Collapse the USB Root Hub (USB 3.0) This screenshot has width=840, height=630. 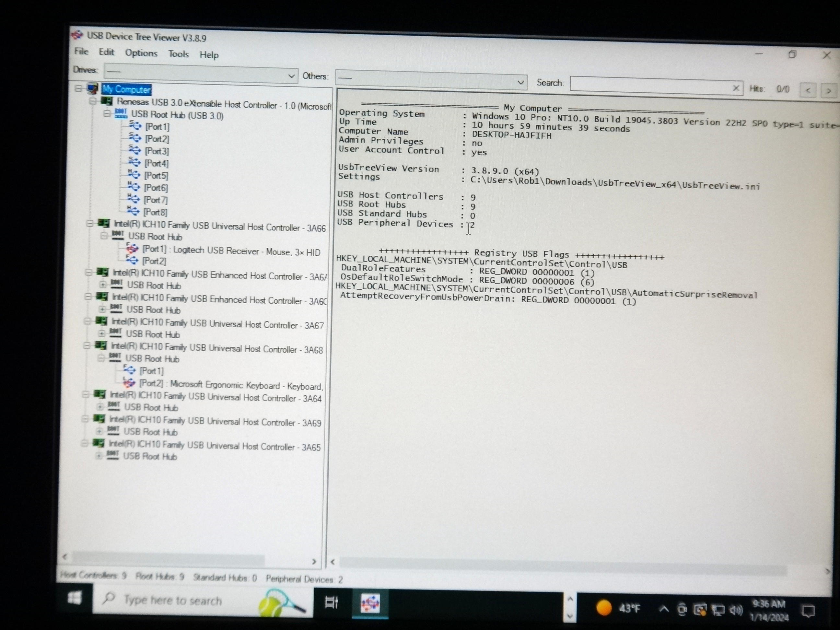point(107,113)
